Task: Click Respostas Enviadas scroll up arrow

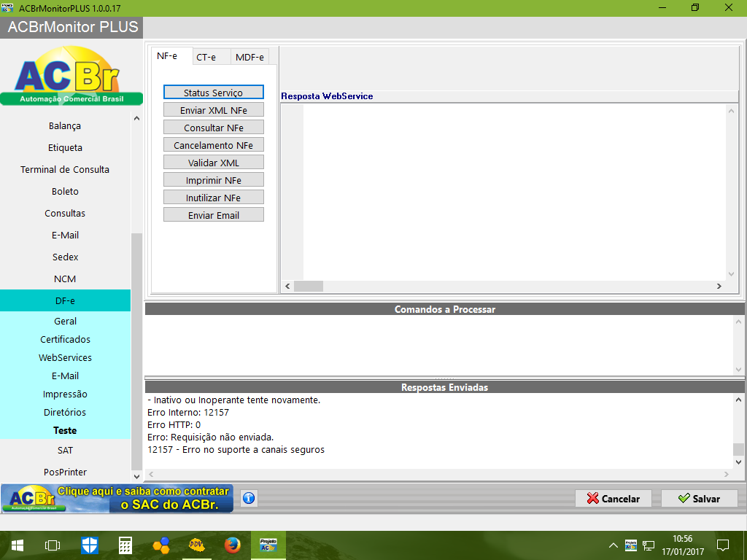Action: pyautogui.click(x=738, y=400)
